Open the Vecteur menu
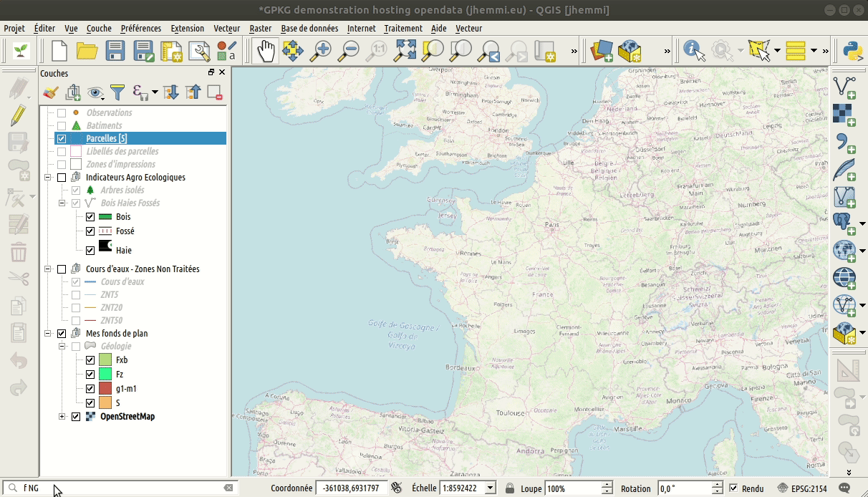 [226, 29]
